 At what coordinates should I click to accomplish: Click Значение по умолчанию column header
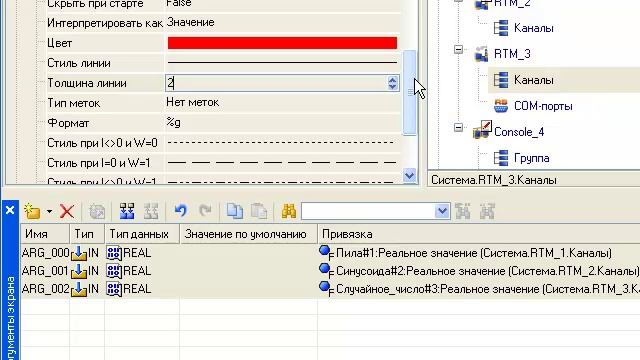click(248, 234)
